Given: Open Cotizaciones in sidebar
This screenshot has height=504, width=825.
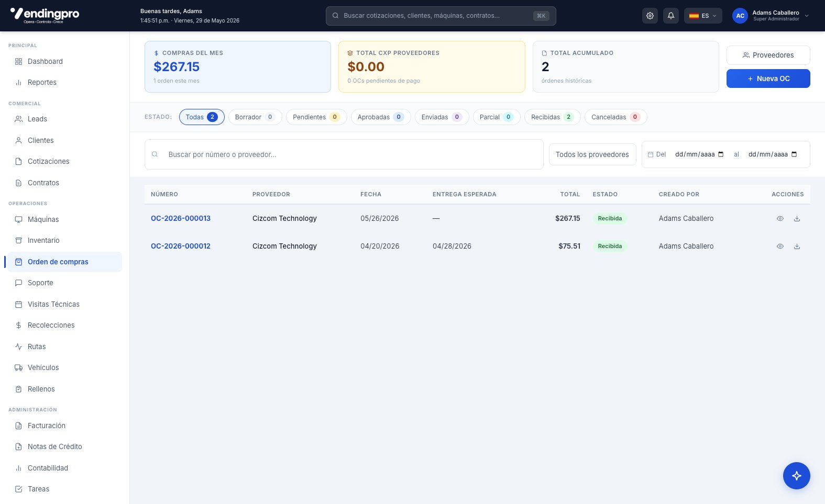Looking at the screenshot, I should pyautogui.click(x=65, y=162).
